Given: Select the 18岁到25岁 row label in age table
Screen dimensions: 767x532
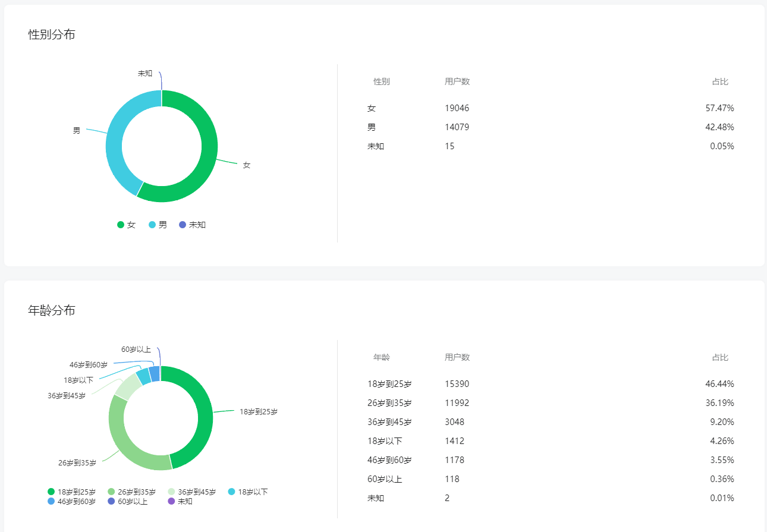Looking at the screenshot, I should (x=389, y=384).
